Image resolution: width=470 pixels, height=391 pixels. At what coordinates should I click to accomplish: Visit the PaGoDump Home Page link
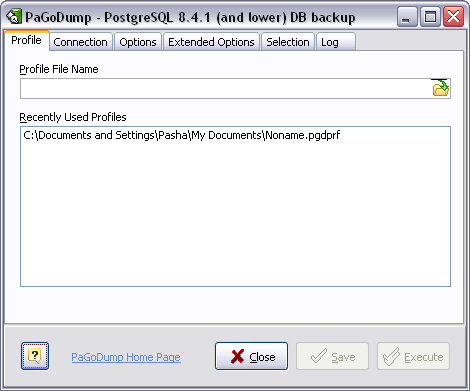[x=126, y=357]
